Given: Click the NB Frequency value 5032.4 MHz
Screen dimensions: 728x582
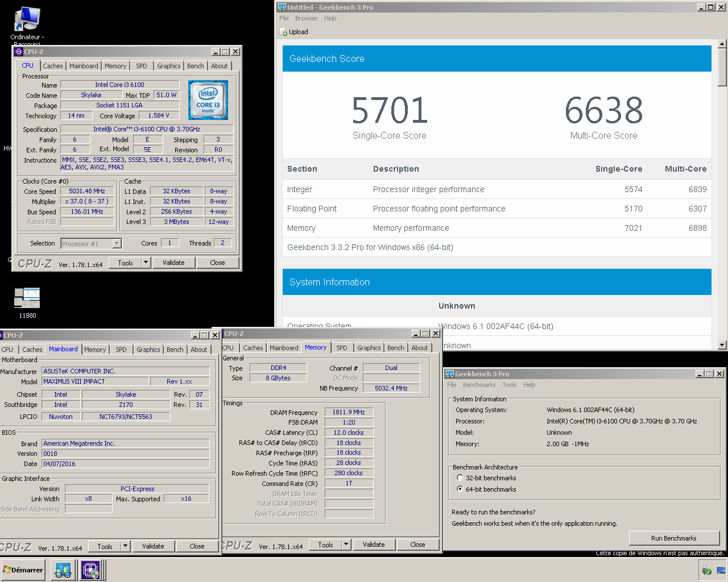Looking at the screenshot, I should [391, 388].
